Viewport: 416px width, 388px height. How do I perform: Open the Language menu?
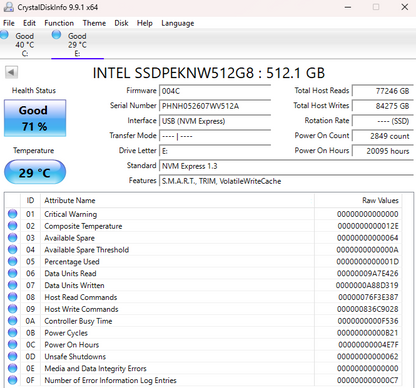coord(178,23)
